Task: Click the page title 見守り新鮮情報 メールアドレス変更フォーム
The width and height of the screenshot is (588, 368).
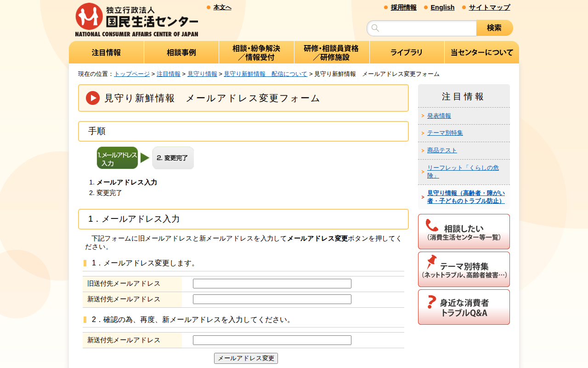Action: click(x=212, y=98)
